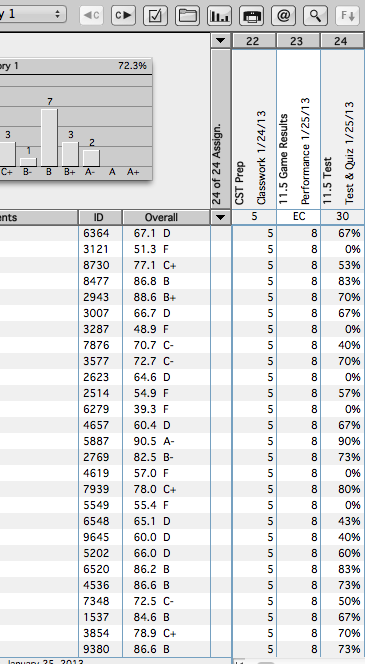The height and width of the screenshot is (664, 365).
Task: Click the printer icon
Action: [x=252, y=16]
